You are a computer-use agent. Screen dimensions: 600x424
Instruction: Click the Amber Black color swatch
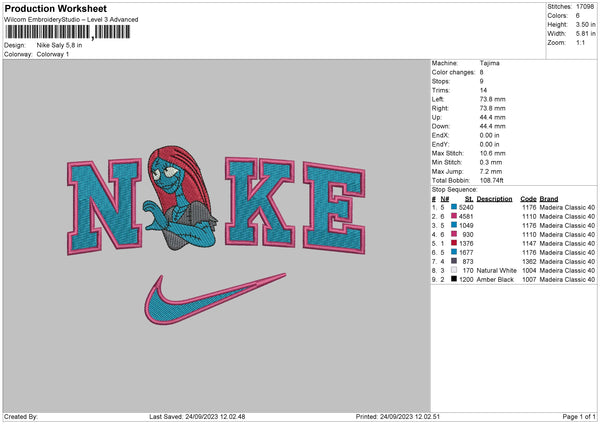454,279
